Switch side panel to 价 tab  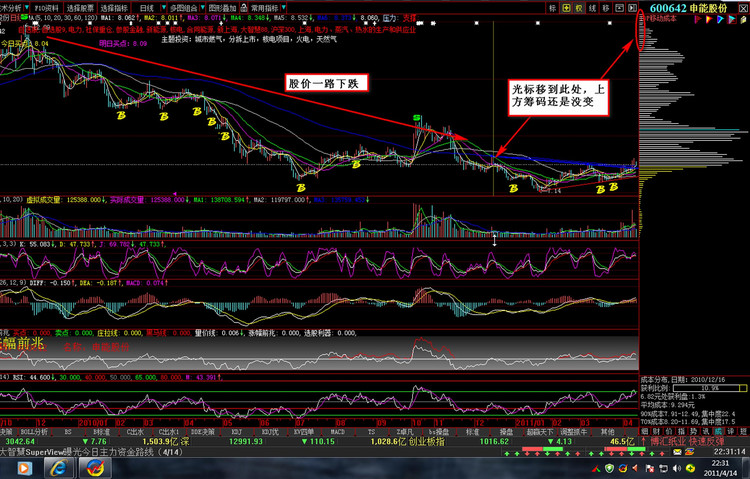[x=669, y=432]
